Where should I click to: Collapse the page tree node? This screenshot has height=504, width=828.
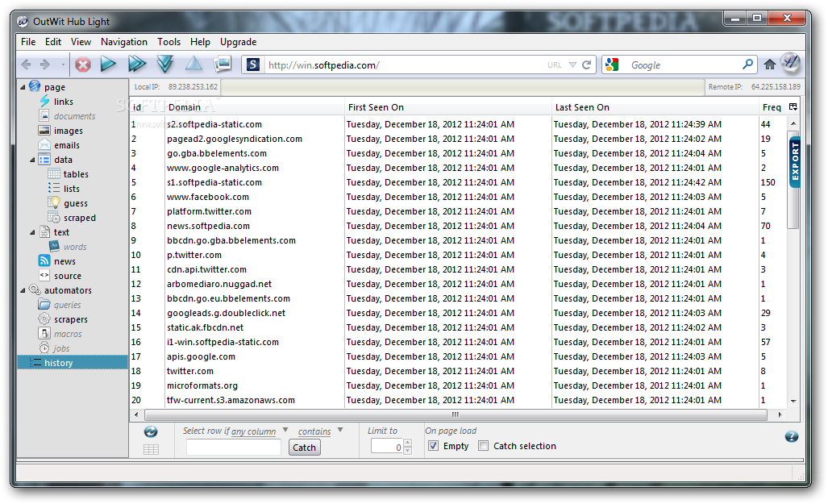click(23, 86)
